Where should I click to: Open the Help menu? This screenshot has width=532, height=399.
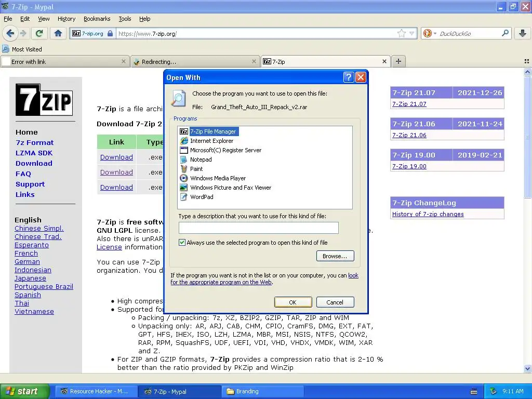coord(144,19)
